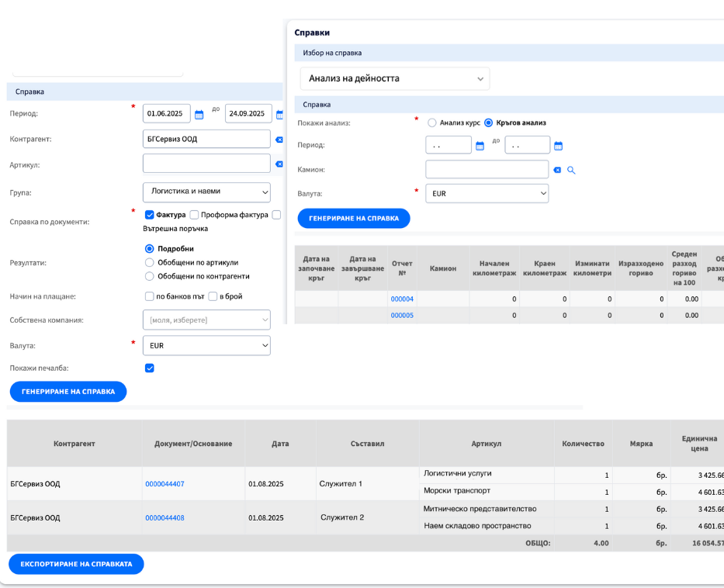Image resolution: width=724 pixels, height=588 pixels.
Task: Open the Анализ на дейността report selector
Action: click(394, 78)
